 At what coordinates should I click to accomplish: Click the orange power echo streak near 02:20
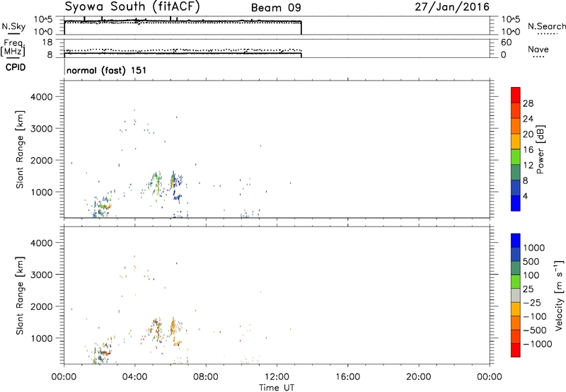point(105,207)
